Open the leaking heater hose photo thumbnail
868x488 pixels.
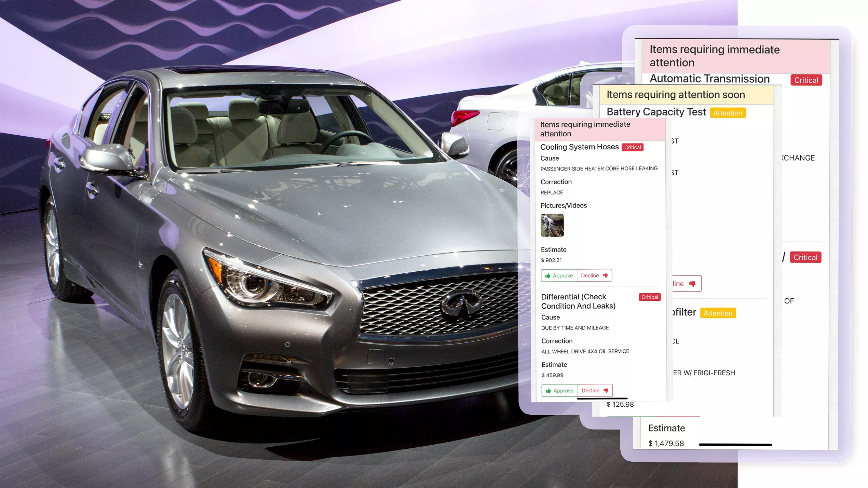tap(552, 225)
